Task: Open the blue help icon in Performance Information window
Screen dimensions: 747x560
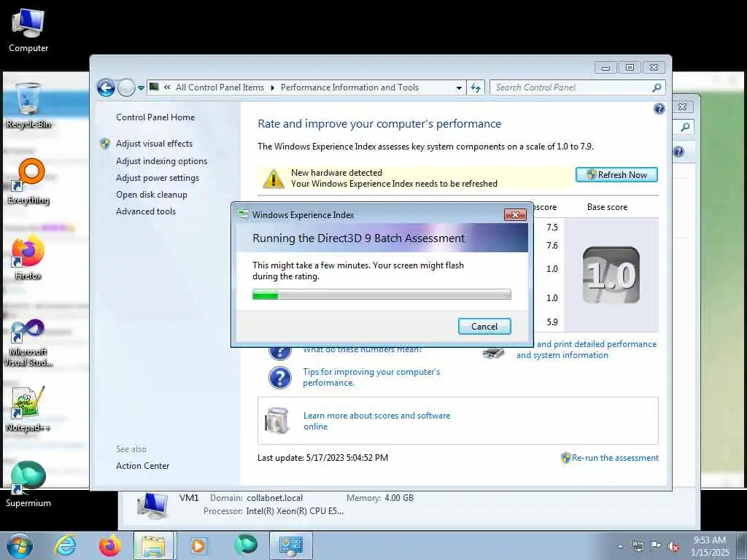Action: tap(659, 109)
